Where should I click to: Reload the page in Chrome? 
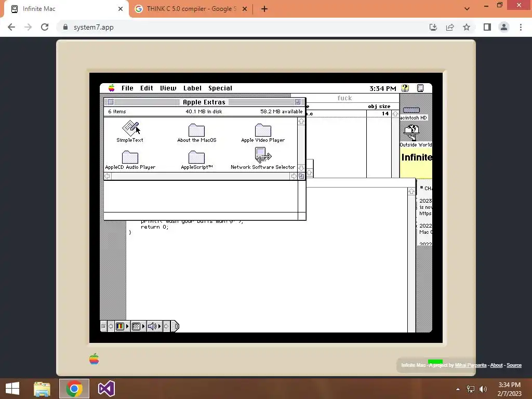45,27
